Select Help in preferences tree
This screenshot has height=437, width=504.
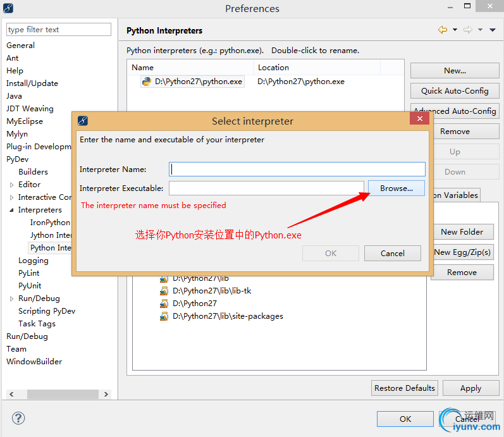[15, 71]
